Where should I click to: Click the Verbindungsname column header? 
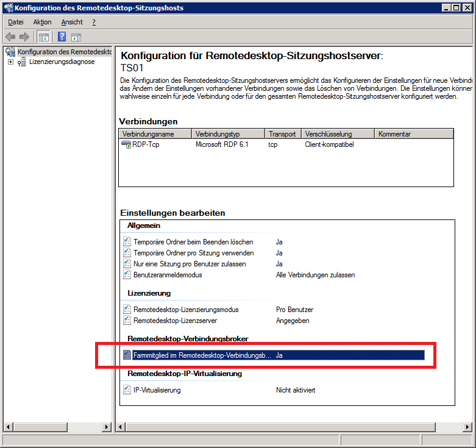click(155, 134)
